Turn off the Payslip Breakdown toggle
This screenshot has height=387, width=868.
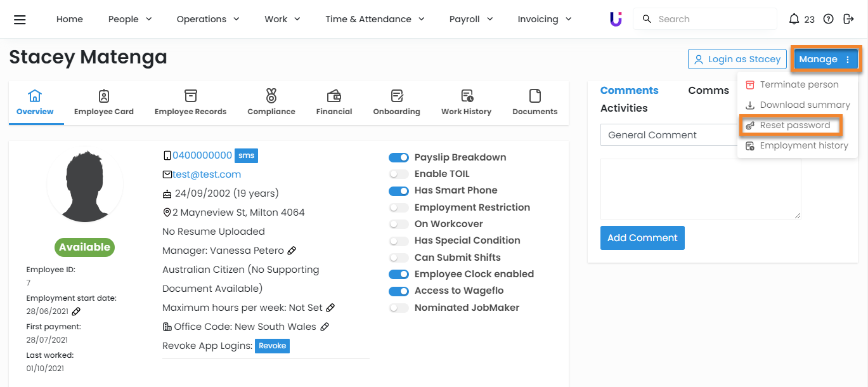(x=399, y=157)
